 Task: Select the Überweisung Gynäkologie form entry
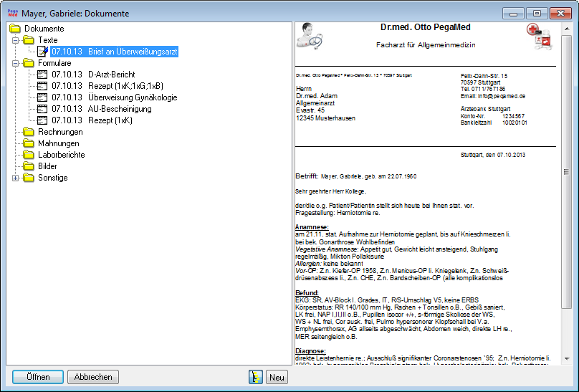click(114, 97)
